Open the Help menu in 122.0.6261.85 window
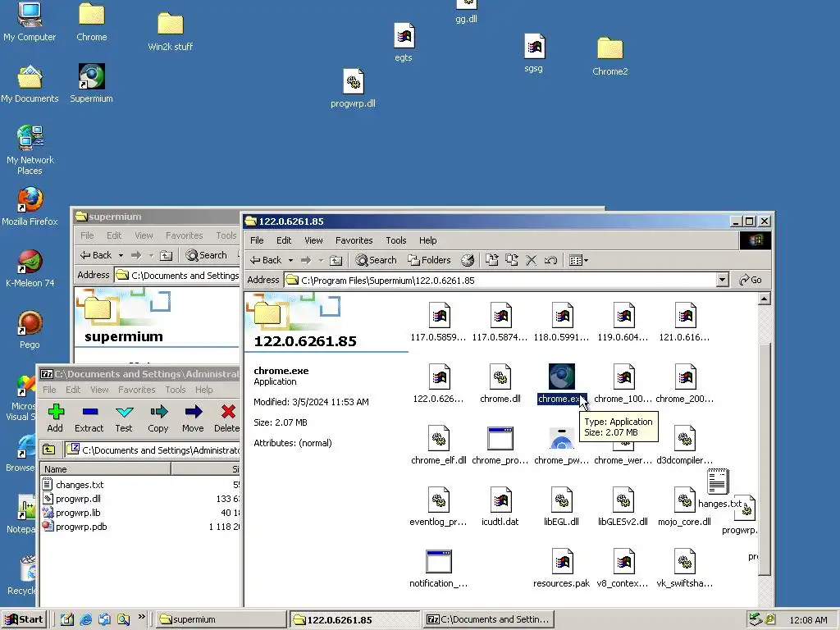Screen dimensions: 840x630 click(x=428, y=240)
